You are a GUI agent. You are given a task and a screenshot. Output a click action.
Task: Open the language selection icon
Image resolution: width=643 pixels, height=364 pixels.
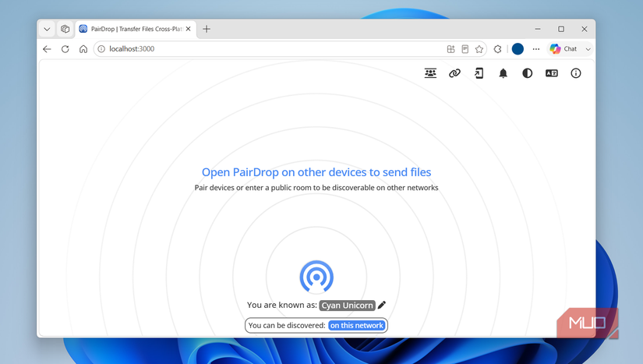click(x=552, y=73)
